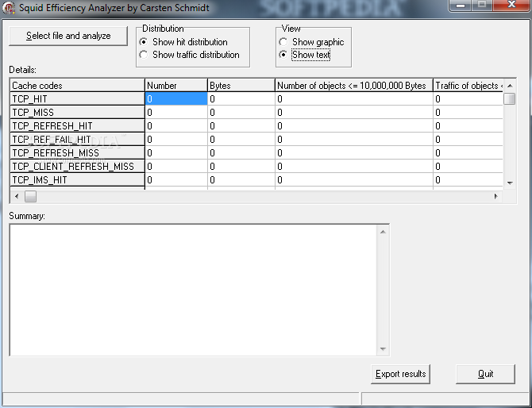This screenshot has width=532, height=408.
Task: Click the Number cell for TCP_MISS
Action: [176, 112]
